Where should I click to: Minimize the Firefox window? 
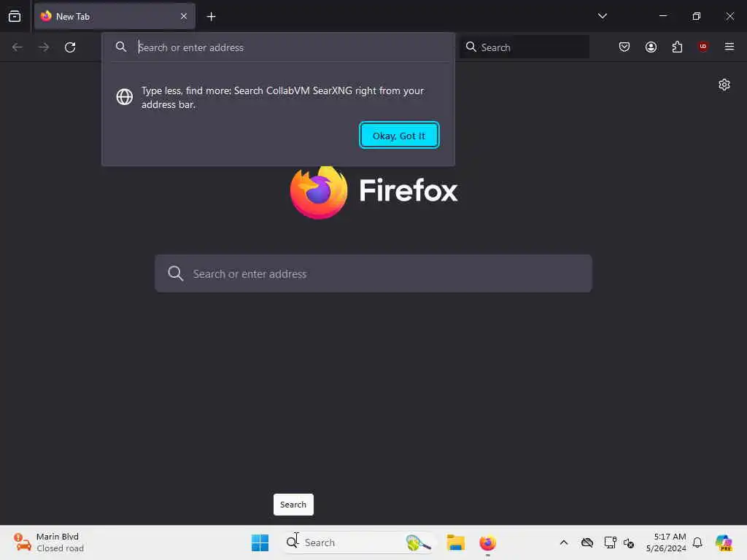click(662, 16)
